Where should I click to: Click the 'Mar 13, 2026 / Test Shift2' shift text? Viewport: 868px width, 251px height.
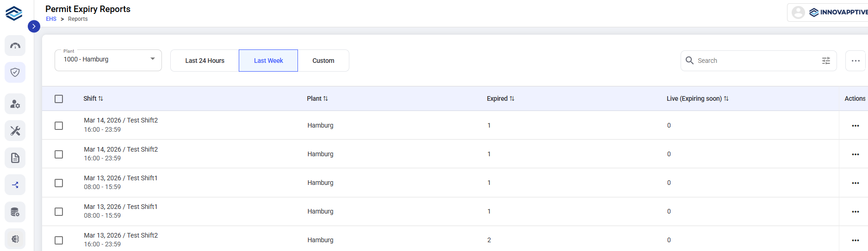coord(121,235)
